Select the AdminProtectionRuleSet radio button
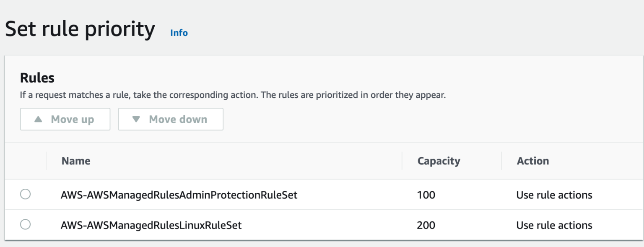 pyautogui.click(x=25, y=195)
